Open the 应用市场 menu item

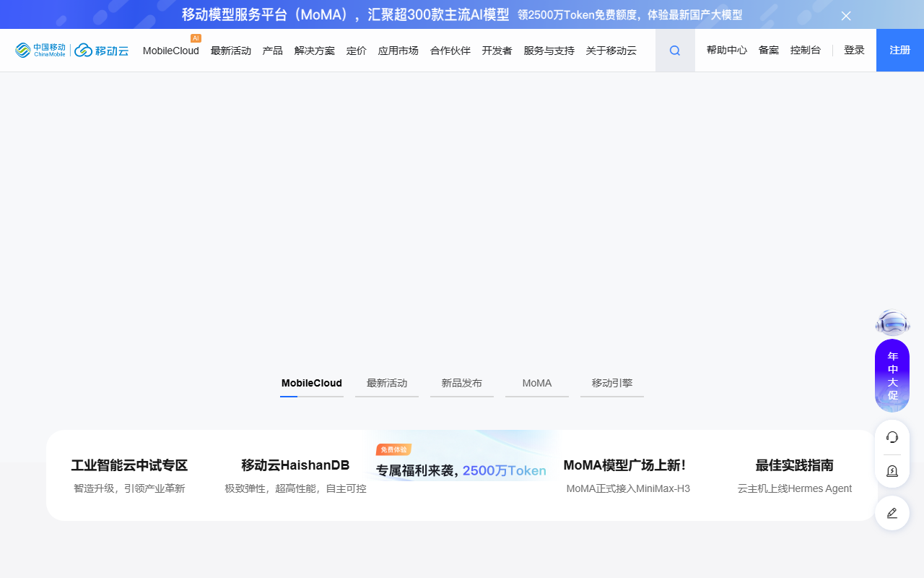pos(398,51)
